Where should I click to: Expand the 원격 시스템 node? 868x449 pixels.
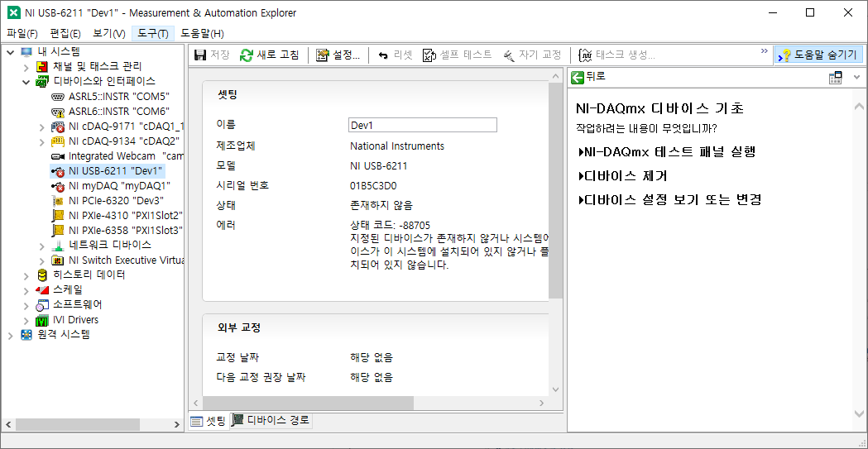pos(11,335)
